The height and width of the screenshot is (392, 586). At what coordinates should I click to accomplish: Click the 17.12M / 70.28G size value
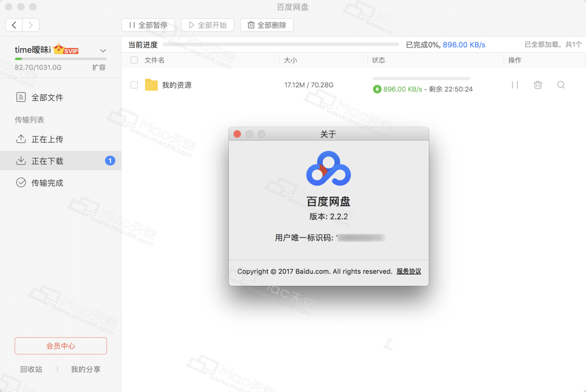309,85
